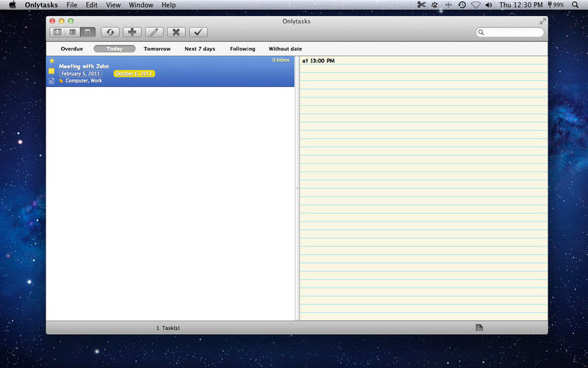This screenshot has height=368, width=588.
Task: Open the Edit menu
Action: click(x=91, y=5)
